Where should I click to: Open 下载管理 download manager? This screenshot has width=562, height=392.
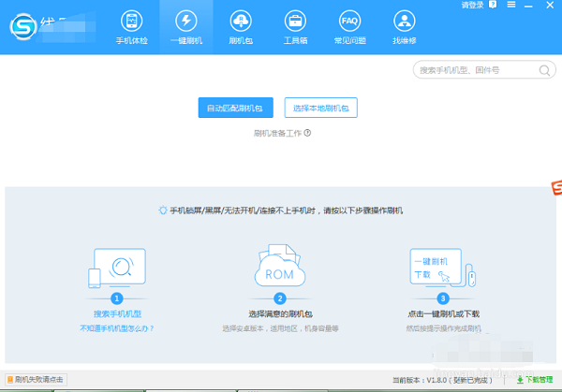pos(534,380)
